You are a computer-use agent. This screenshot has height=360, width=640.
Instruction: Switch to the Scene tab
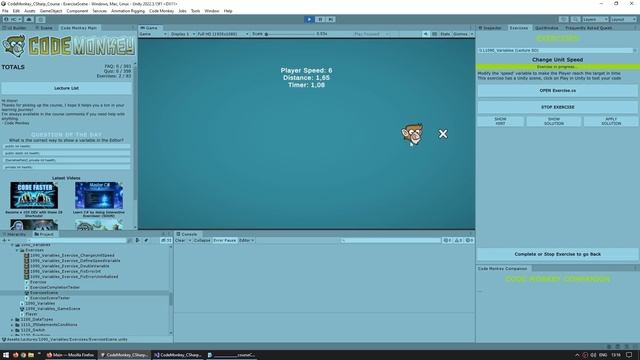[x=44, y=28]
